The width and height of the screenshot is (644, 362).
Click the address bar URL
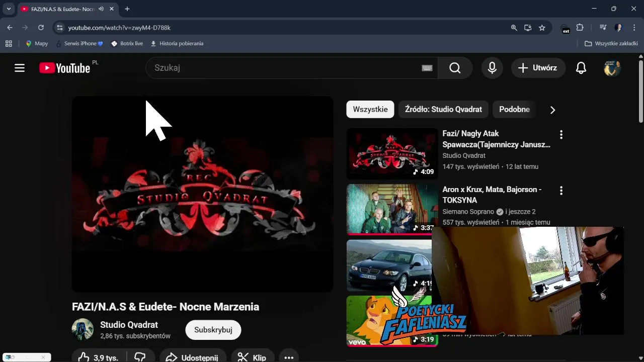pyautogui.click(x=119, y=28)
